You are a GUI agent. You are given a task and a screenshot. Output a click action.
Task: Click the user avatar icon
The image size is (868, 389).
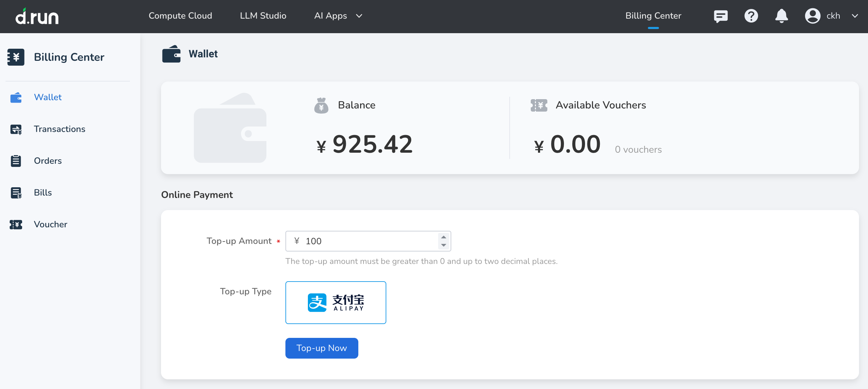tap(812, 16)
